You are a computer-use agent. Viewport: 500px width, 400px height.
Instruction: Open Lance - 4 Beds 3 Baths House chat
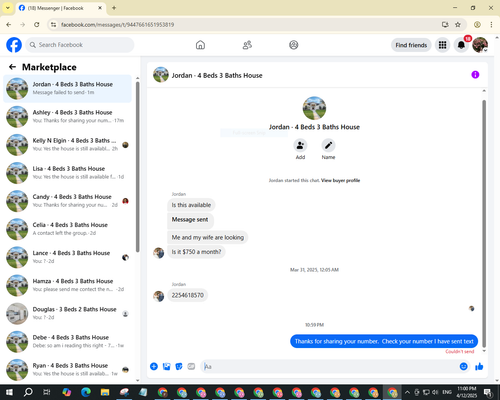coord(67,257)
